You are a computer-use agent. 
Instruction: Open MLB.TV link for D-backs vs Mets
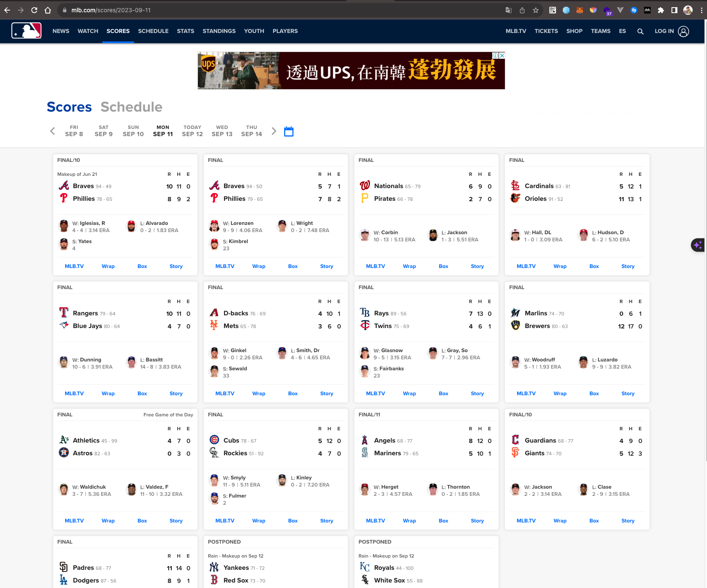click(x=225, y=394)
